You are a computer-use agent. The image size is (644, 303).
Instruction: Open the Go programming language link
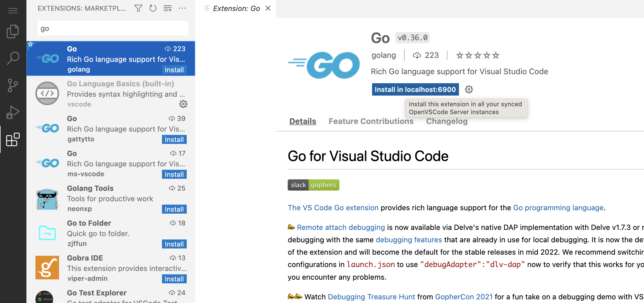point(558,208)
